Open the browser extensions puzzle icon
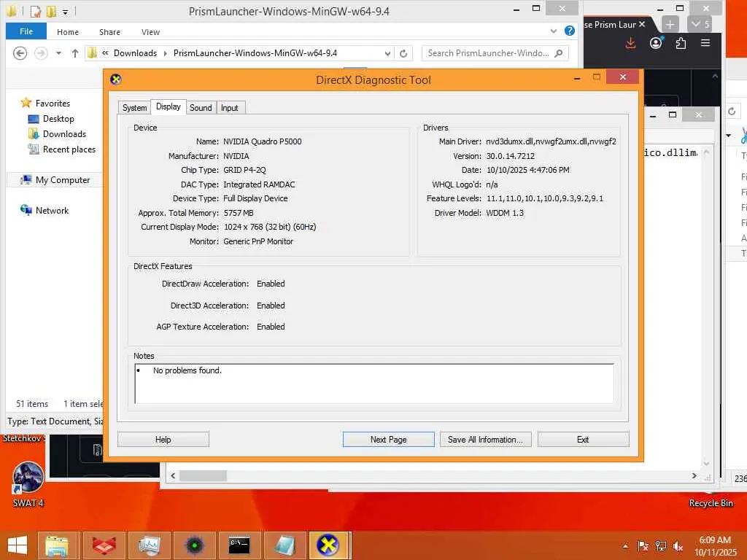 pyautogui.click(x=681, y=43)
